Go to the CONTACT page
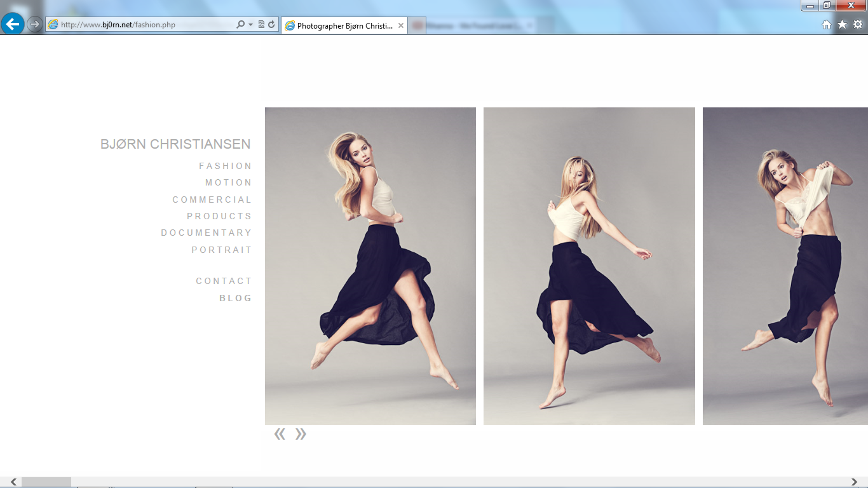 (x=224, y=281)
